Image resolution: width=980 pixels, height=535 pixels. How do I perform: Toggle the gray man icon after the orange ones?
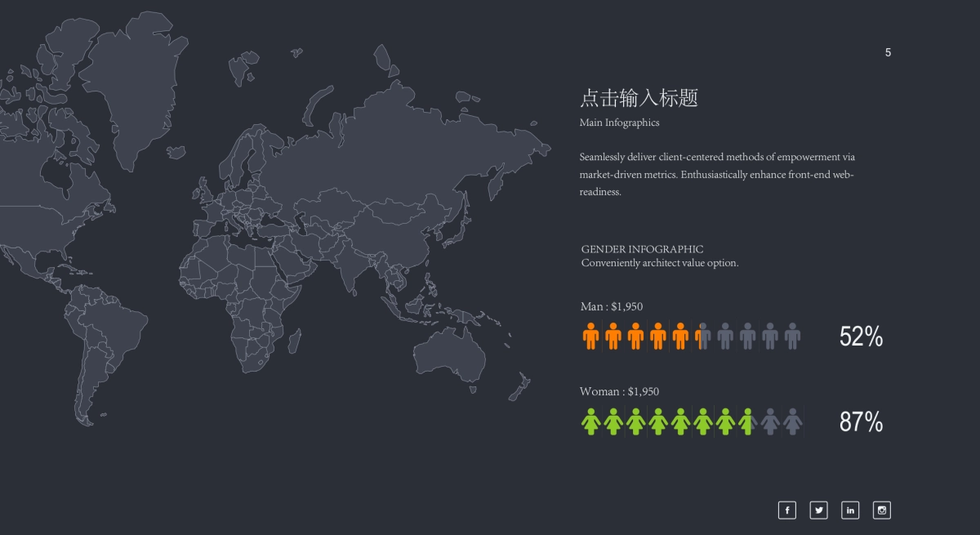(726, 335)
